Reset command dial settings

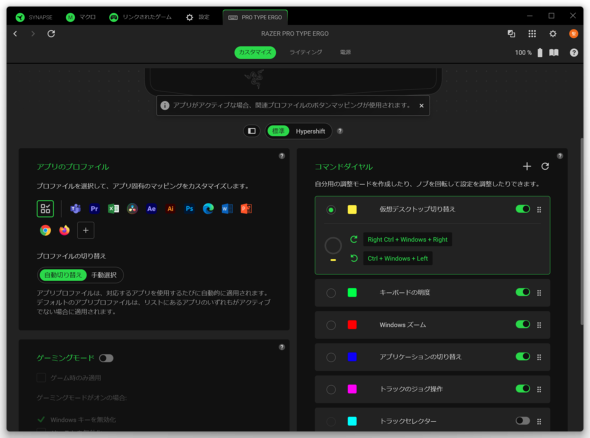pos(545,166)
